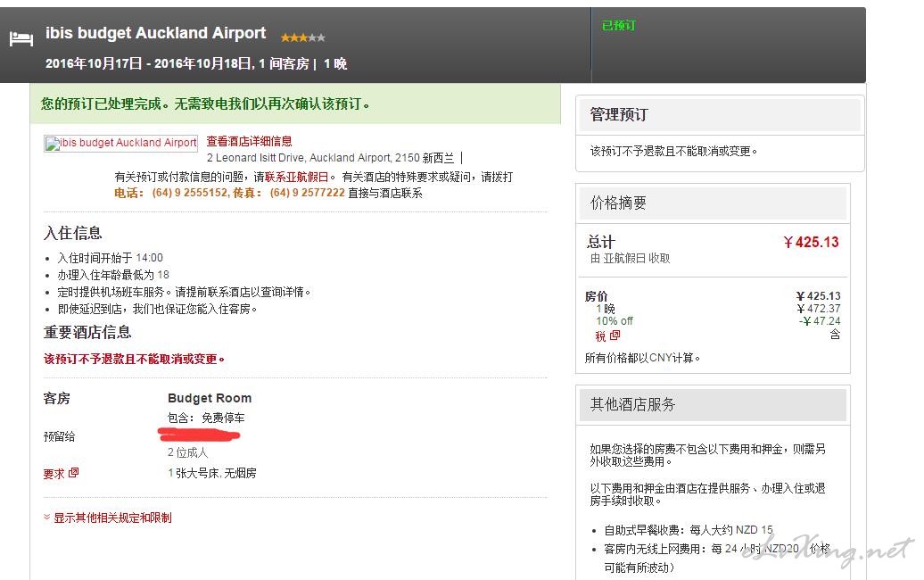The height and width of the screenshot is (580, 924).
Task: Click the 管理预订 panel header
Action: [720, 115]
